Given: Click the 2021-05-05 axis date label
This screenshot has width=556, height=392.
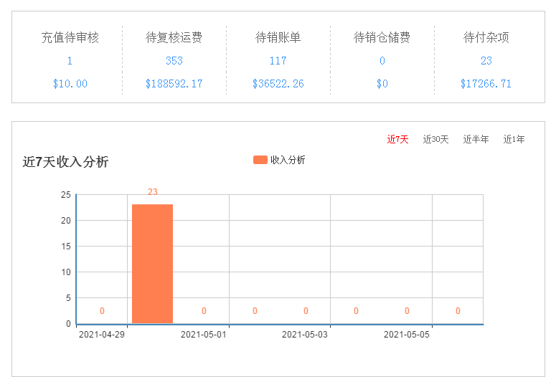Looking at the screenshot, I should [406, 335].
